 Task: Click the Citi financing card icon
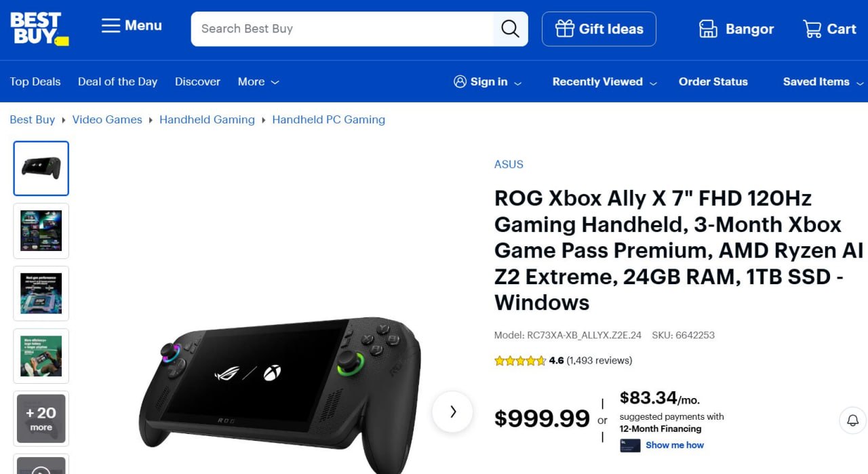[630, 446]
